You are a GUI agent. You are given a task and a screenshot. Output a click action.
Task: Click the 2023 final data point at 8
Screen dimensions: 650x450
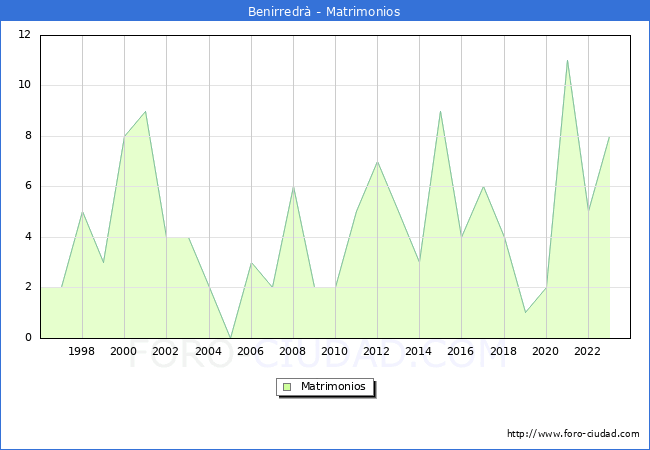point(609,136)
